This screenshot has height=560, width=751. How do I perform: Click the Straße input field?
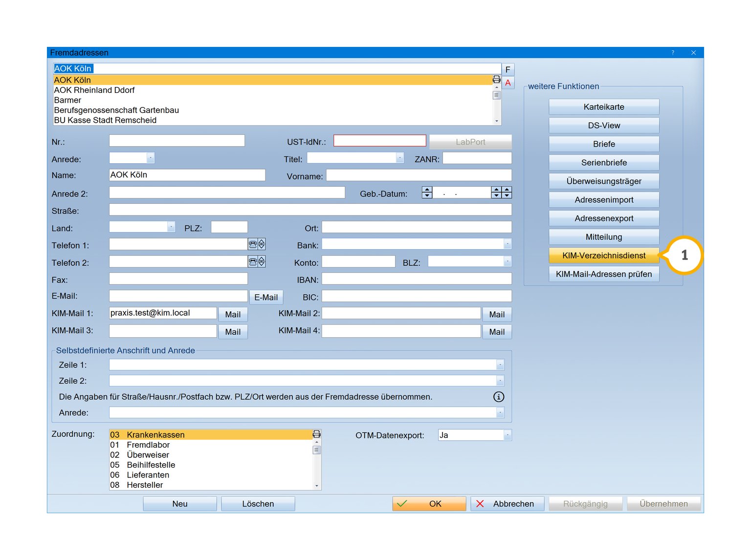click(x=310, y=210)
